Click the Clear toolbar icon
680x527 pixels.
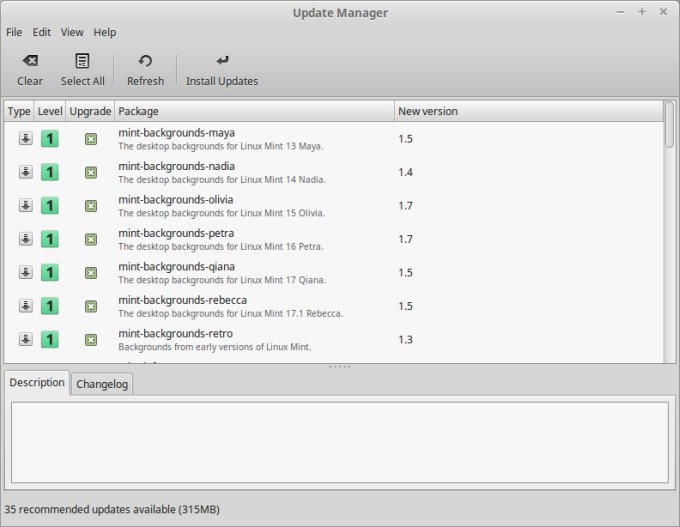click(30, 62)
